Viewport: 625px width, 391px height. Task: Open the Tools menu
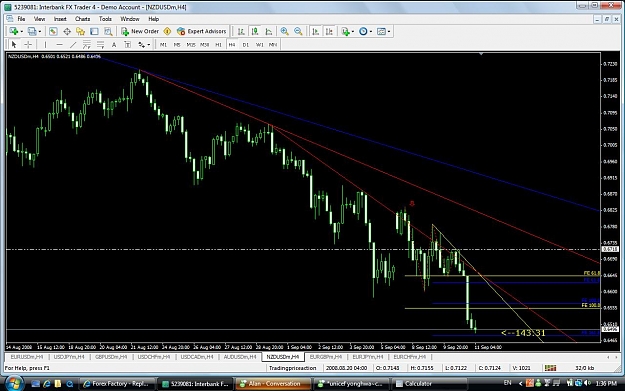[x=105, y=19]
